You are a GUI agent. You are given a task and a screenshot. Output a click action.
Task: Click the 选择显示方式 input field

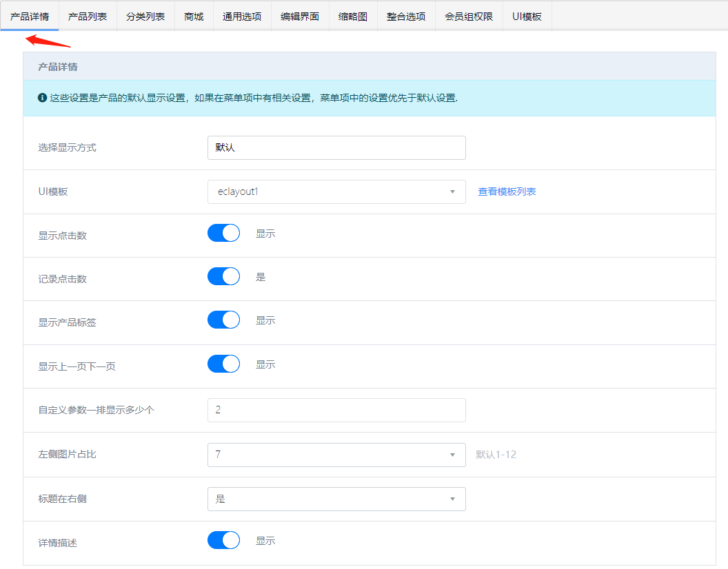click(336, 147)
